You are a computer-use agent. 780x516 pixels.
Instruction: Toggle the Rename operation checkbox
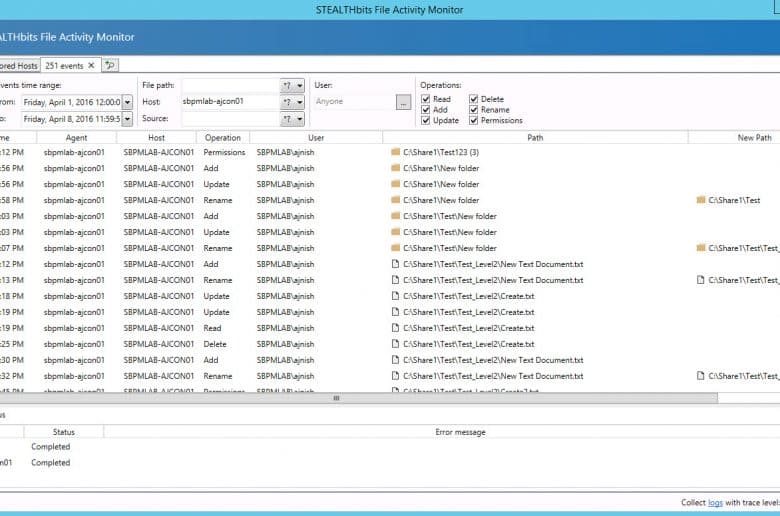[x=474, y=109]
